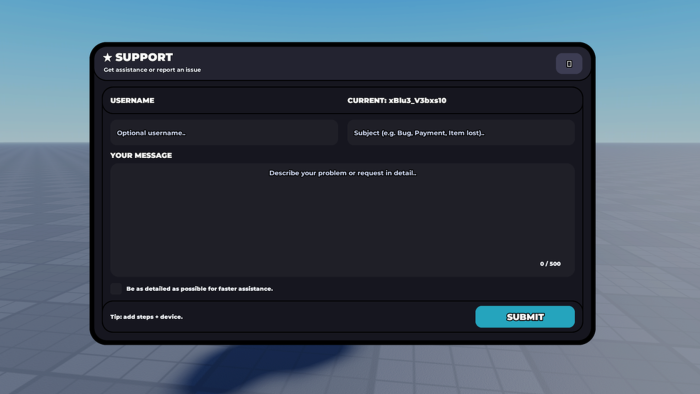Click the 'Tip: add steps + device.' text
The height and width of the screenshot is (394, 700).
tap(146, 317)
